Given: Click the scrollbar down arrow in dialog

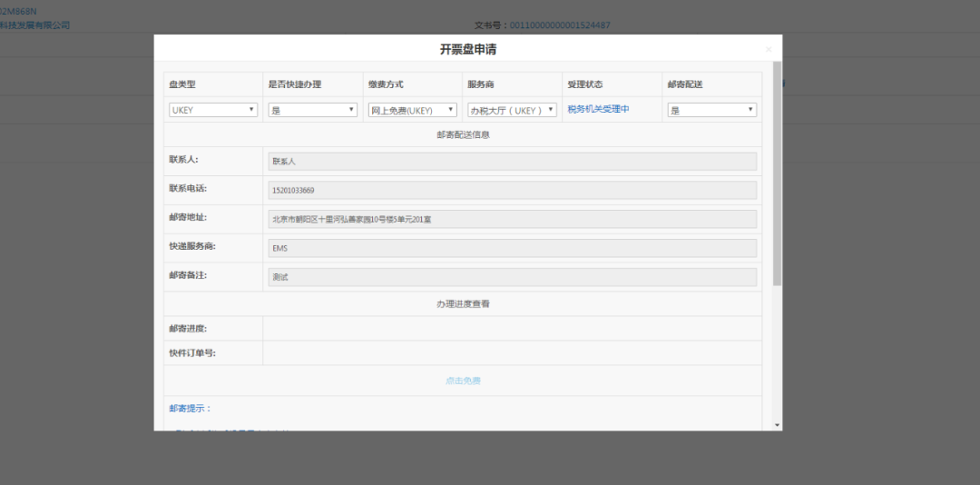Looking at the screenshot, I should [777, 424].
